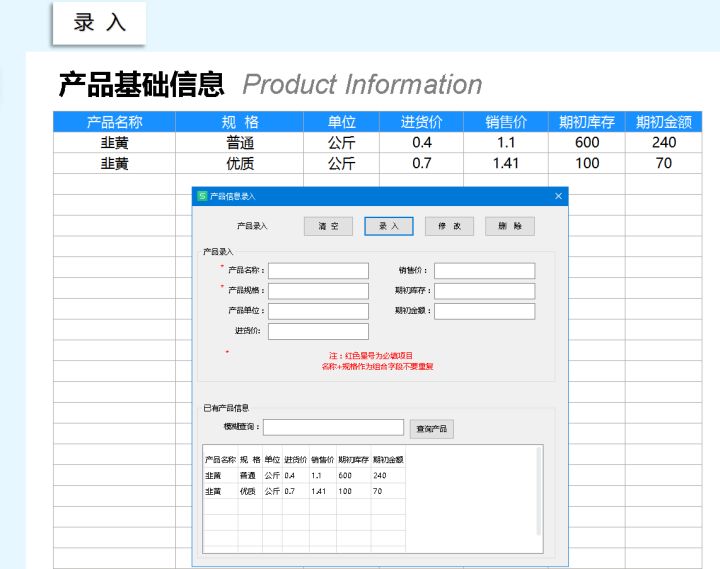Click the product list vertical scrollbar

click(539, 491)
